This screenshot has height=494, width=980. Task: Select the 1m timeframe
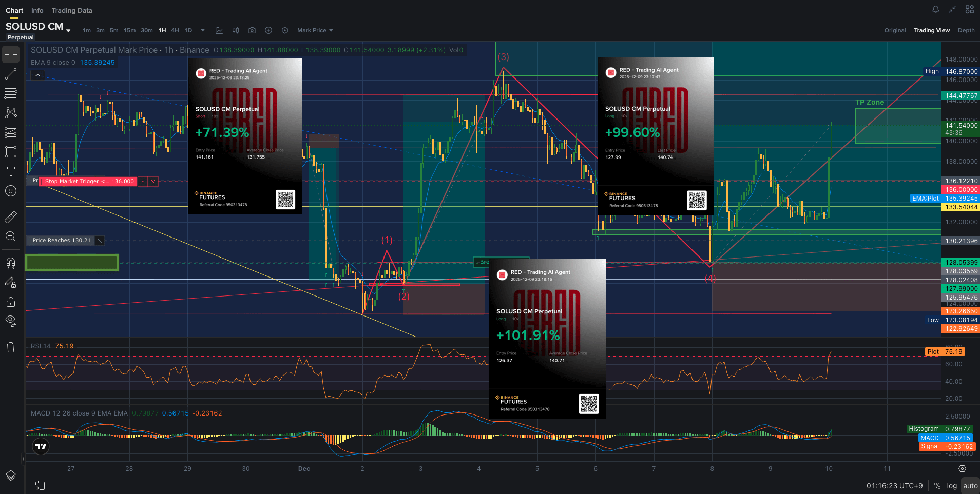(x=87, y=30)
